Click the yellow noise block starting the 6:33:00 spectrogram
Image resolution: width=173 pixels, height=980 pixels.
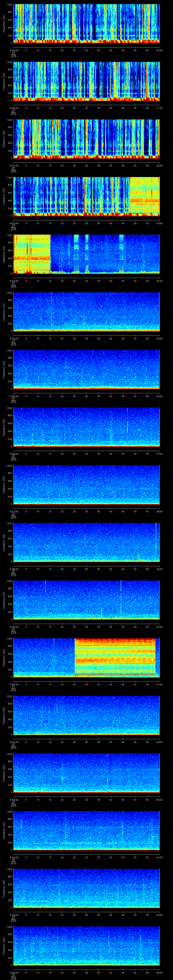[x=32, y=254]
